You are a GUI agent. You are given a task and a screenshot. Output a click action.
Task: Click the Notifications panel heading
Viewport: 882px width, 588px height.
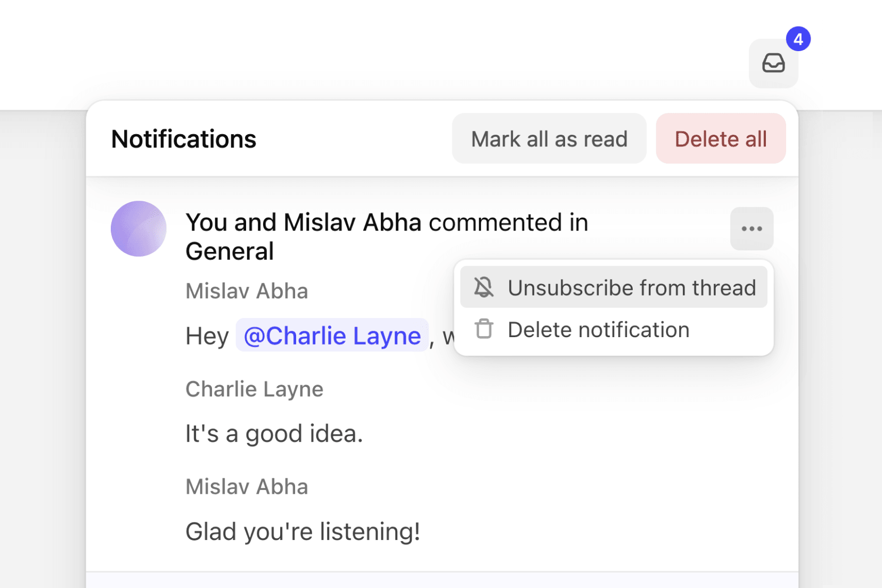[x=183, y=138]
